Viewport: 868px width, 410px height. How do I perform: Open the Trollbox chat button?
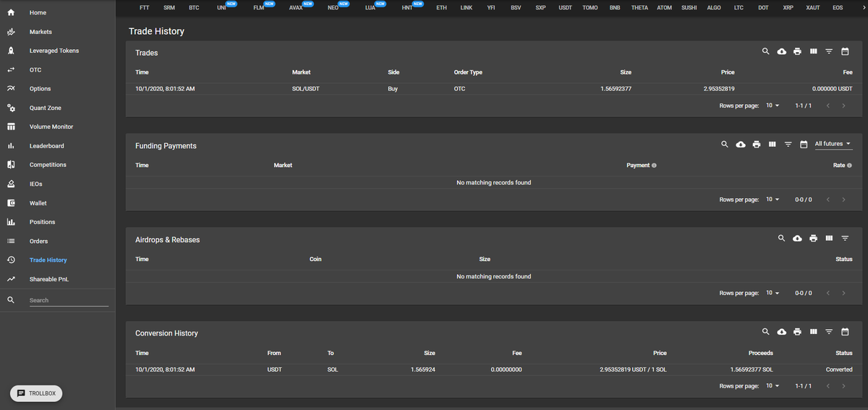(36, 393)
